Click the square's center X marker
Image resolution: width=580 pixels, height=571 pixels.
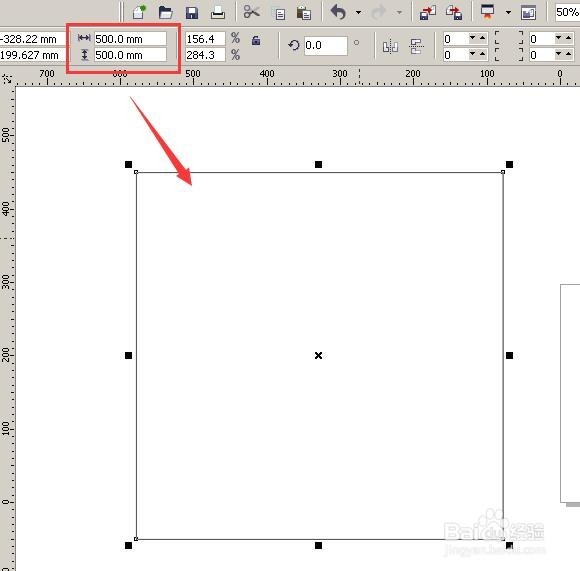(318, 355)
